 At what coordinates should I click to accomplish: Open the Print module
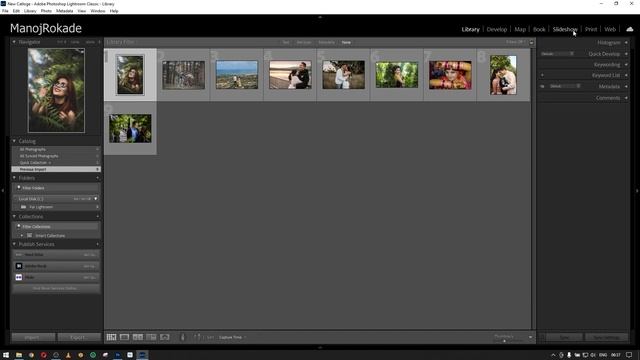coord(591,29)
